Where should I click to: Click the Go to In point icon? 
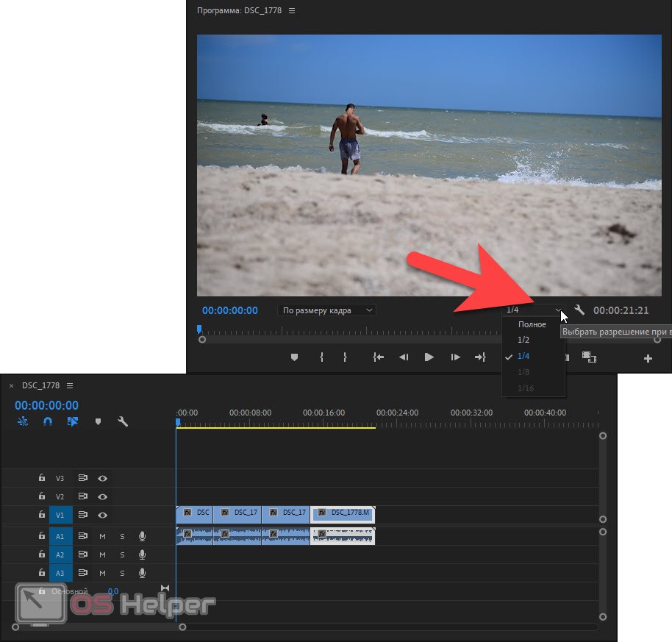[x=379, y=357]
